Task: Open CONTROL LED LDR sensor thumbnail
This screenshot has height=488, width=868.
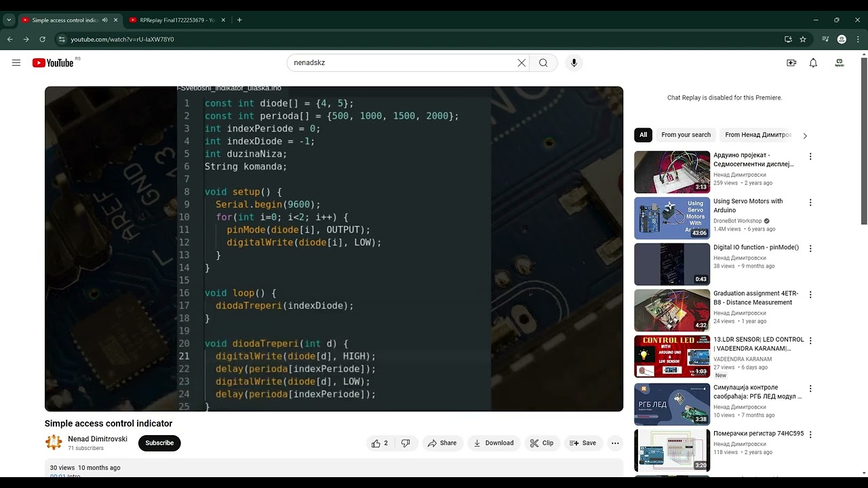Action: click(672, 357)
